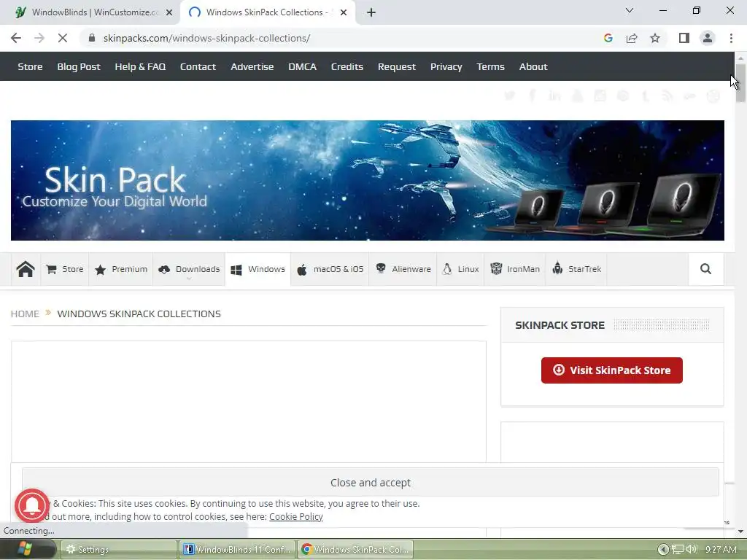Click the page vertical scrollbar thumb

pyautogui.click(x=740, y=82)
